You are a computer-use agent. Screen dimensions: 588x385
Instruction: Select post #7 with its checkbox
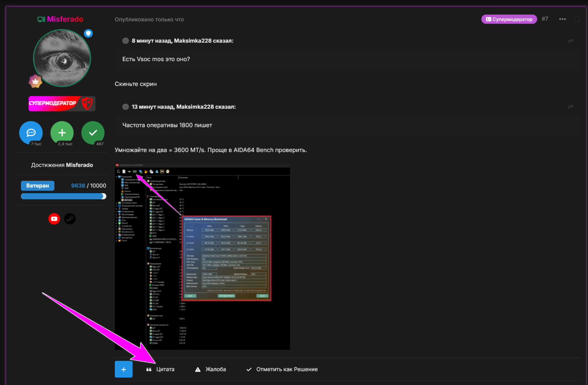point(577,19)
